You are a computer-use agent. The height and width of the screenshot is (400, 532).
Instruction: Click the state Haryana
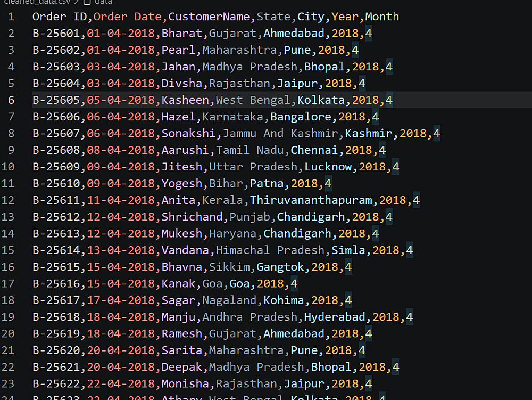233,233
